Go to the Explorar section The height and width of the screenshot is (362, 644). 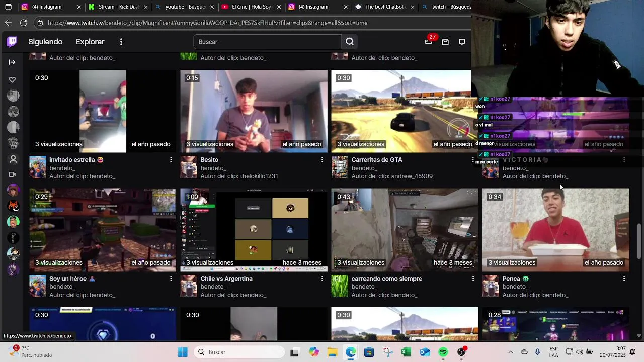[90, 42]
